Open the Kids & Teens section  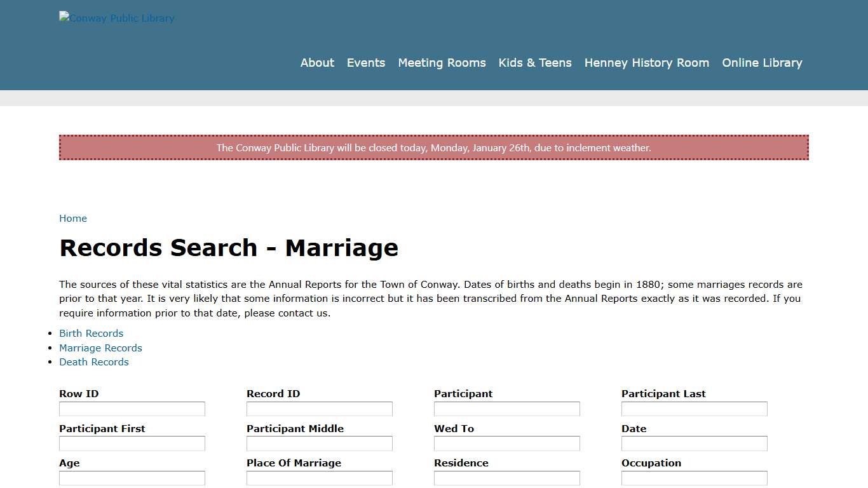[x=535, y=63]
